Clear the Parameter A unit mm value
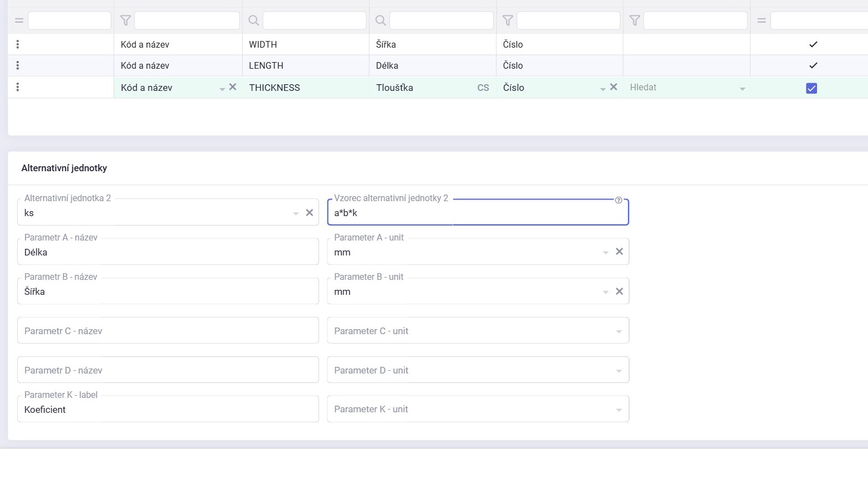Viewport: 868px width, 486px height. coord(619,252)
